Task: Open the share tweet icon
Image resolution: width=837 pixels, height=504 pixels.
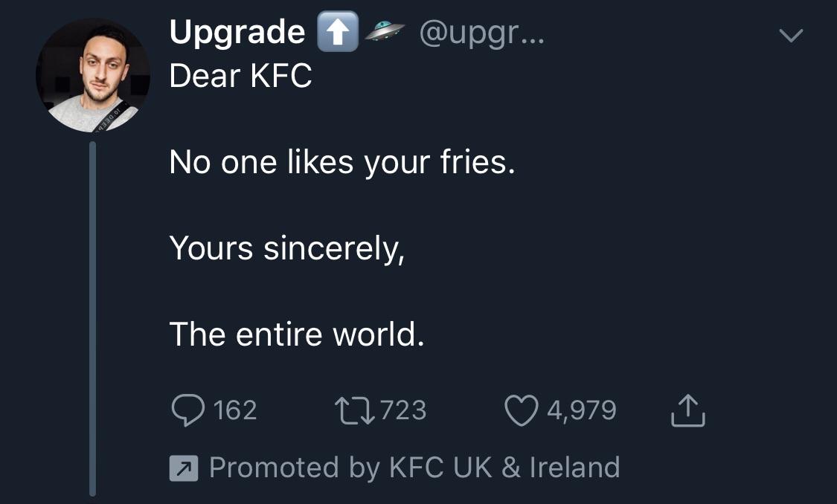Action: [687, 408]
